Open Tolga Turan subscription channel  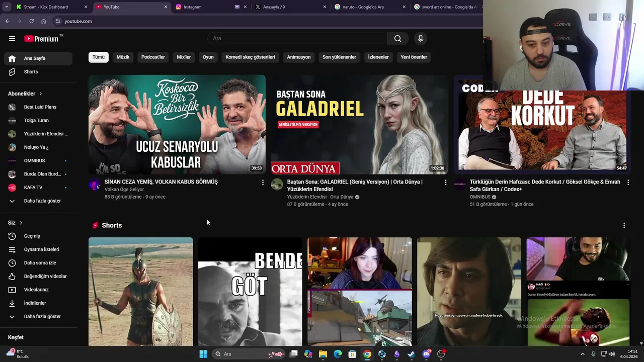38,121
